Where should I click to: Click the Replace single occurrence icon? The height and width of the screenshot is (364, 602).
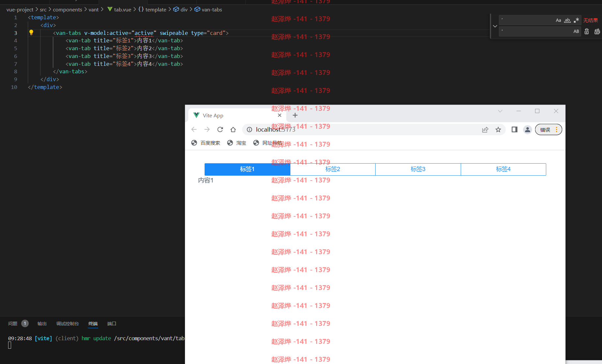click(587, 31)
